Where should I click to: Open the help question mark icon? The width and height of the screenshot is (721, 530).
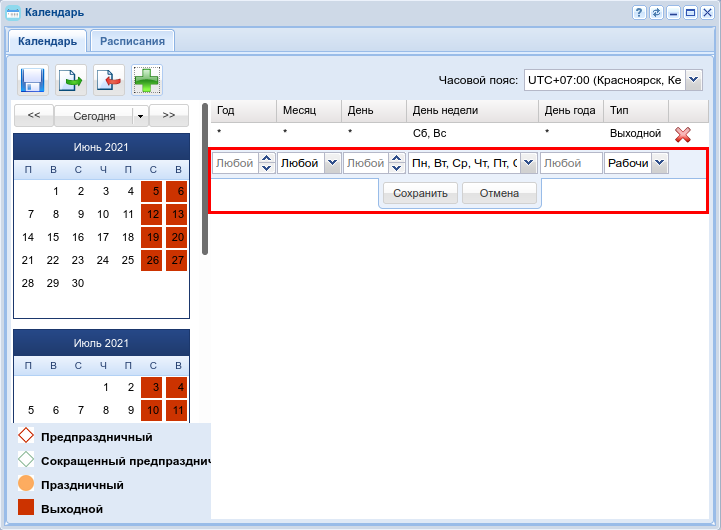click(639, 12)
